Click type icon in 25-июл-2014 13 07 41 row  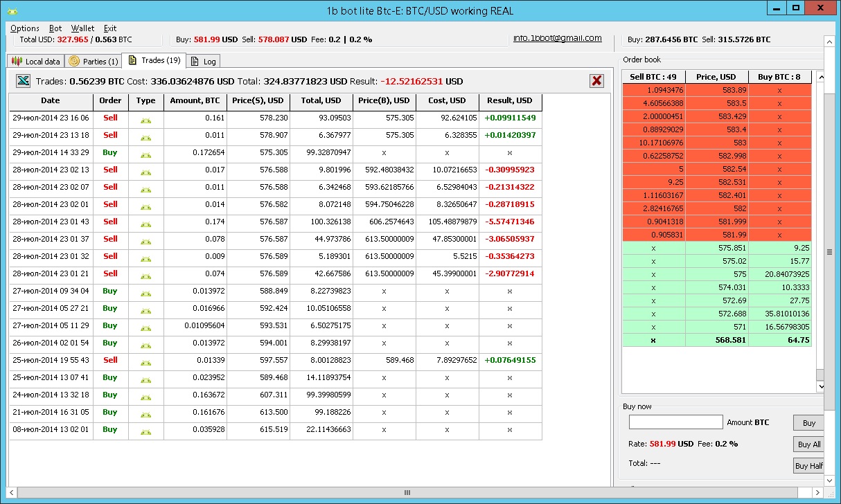coord(145,379)
